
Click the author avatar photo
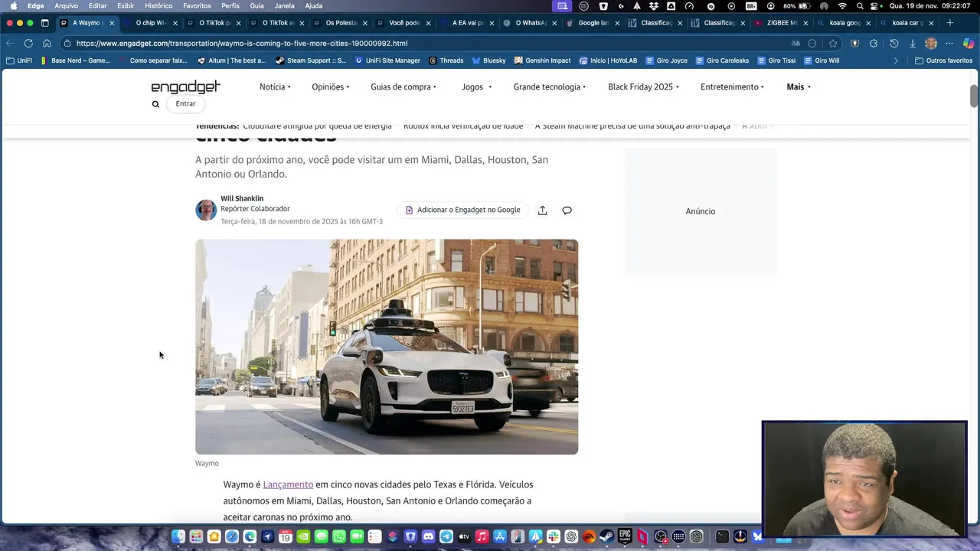pos(206,210)
